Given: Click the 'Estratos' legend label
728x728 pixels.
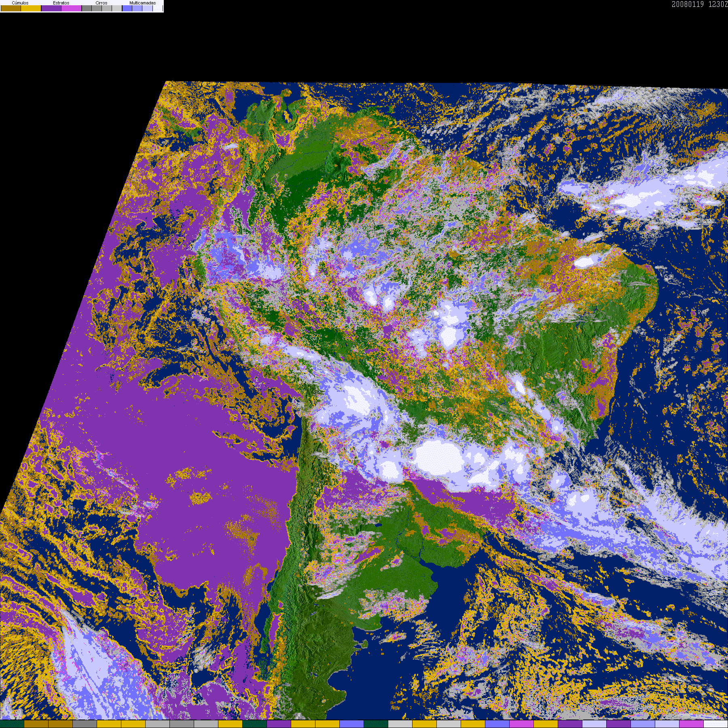Looking at the screenshot, I should click(x=61, y=3).
